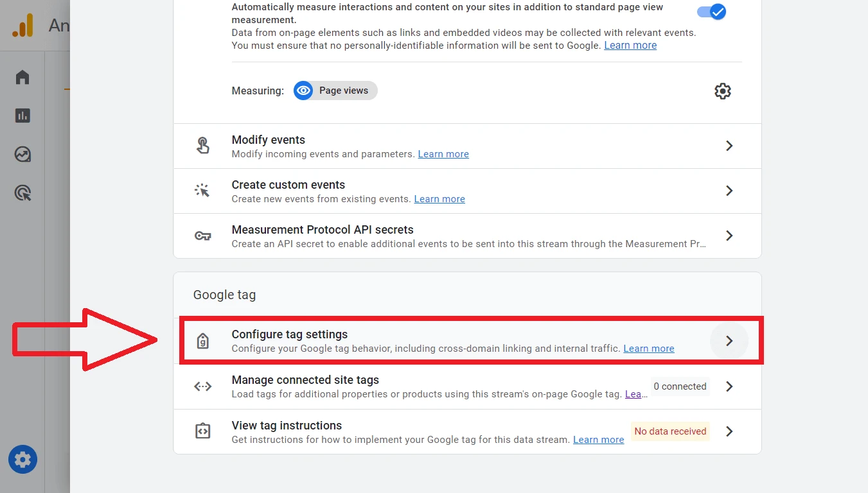868x493 pixels.
Task: Open Manage connected site tags
Action: coord(305,380)
